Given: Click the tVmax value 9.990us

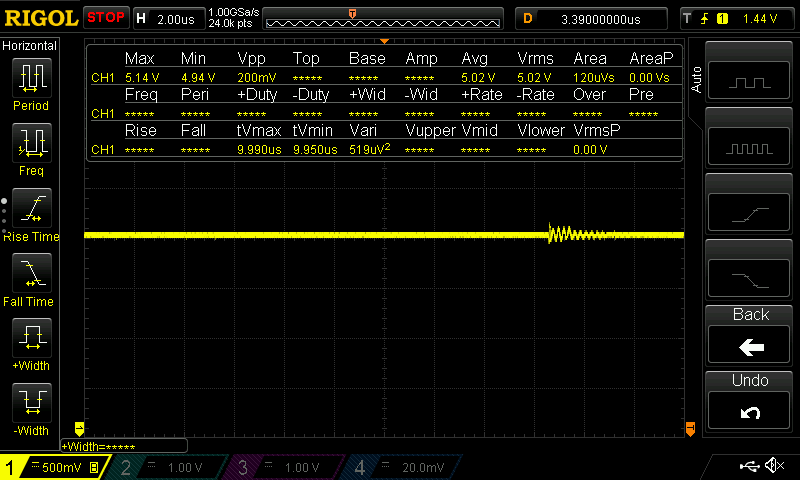Looking at the screenshot, I should (x=259, y=149).
